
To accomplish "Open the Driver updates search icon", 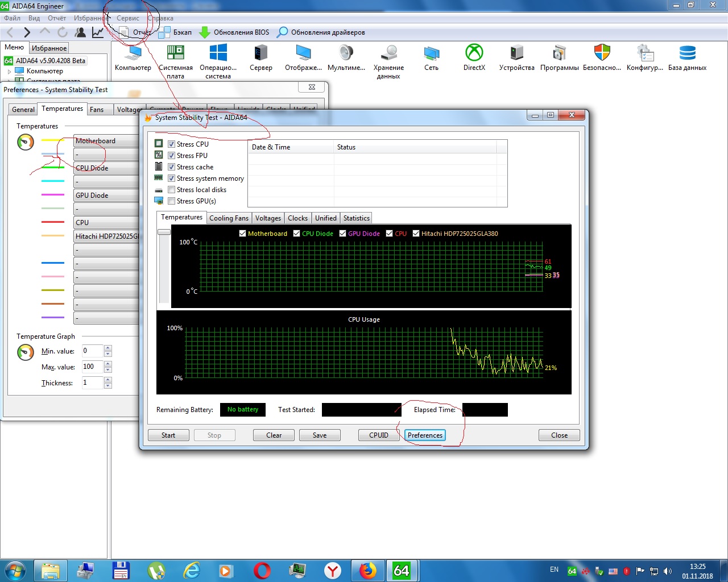I will [x=282, y=32].
